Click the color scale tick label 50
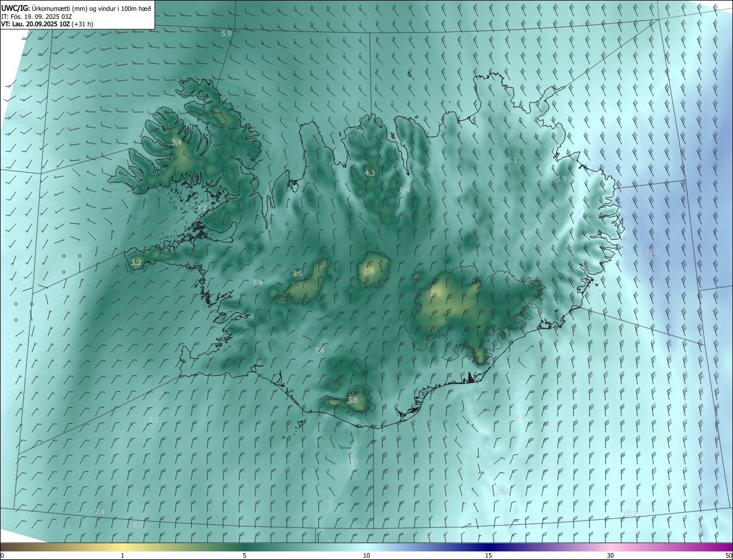The height and width of the screenshot is (560, 733). pos(728,556)
